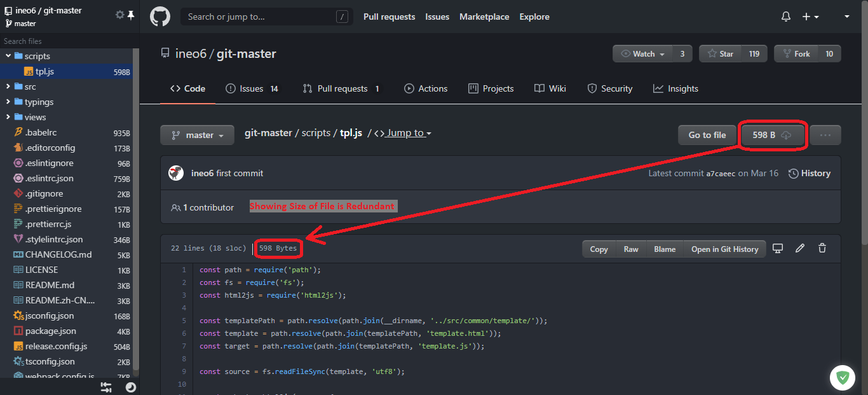Screen dimensions: 868x395
Task: Go to Issues in top navigation
Action: click(x=437, y=17)
